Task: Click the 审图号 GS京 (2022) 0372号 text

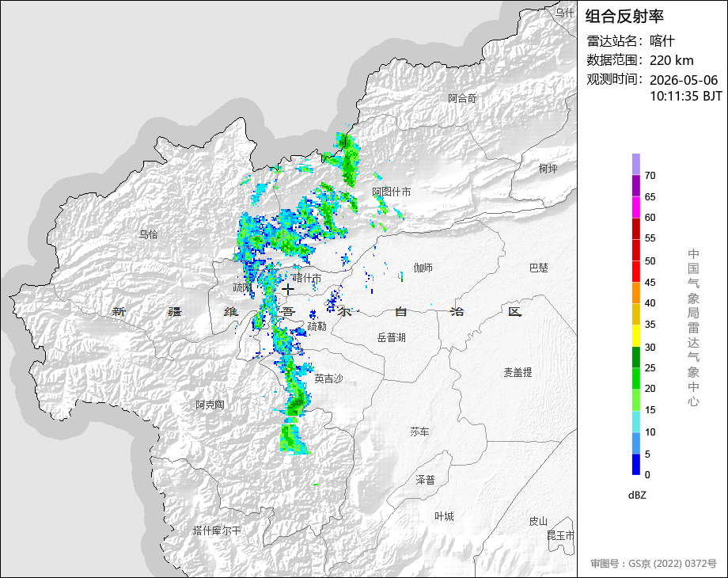Action: 654,564
